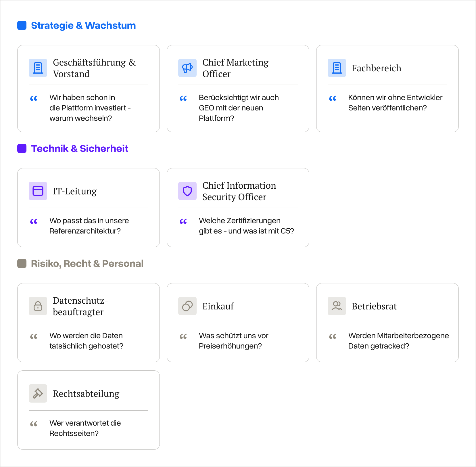Click the text 'gibt es – und was ist mit C5?'
The height and width of the screenshot is (467, 476).
pos(247,231)
